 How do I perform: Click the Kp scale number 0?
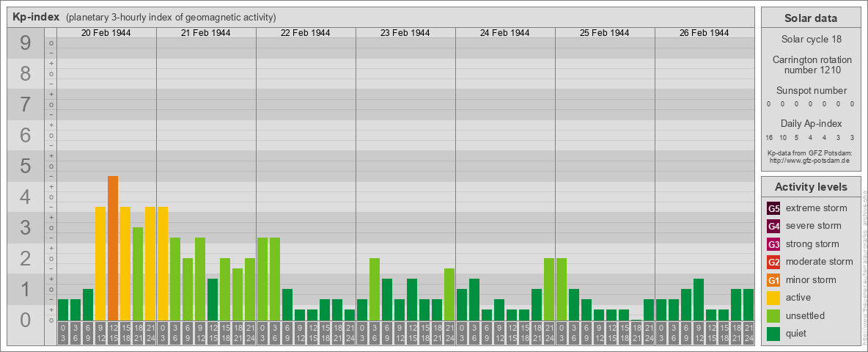coord(25,320)
